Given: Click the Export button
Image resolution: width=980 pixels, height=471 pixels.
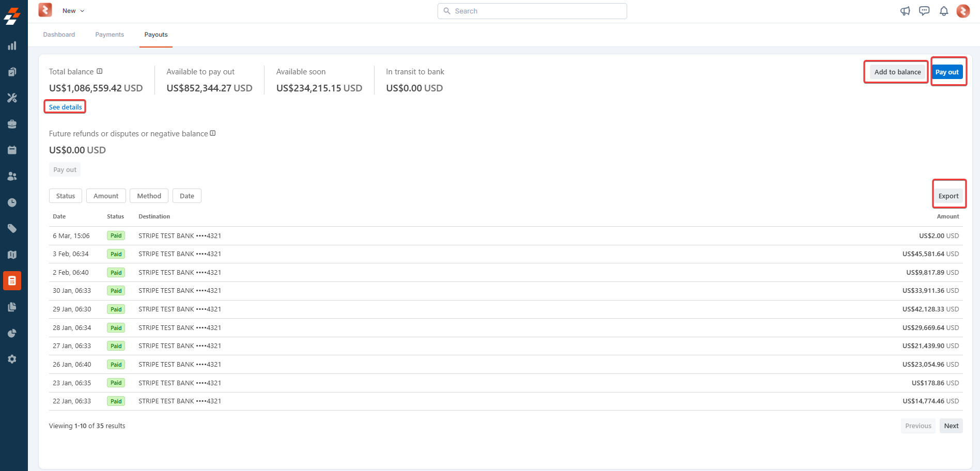Looking at the screenshot, I should [948, 196].
